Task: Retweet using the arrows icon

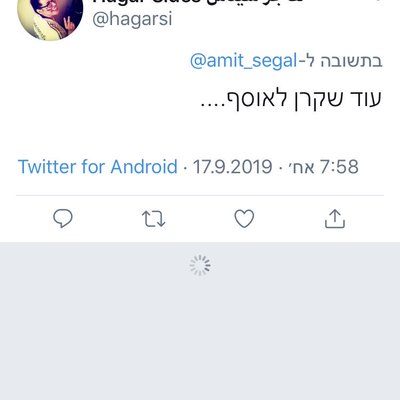Action: 153,219
